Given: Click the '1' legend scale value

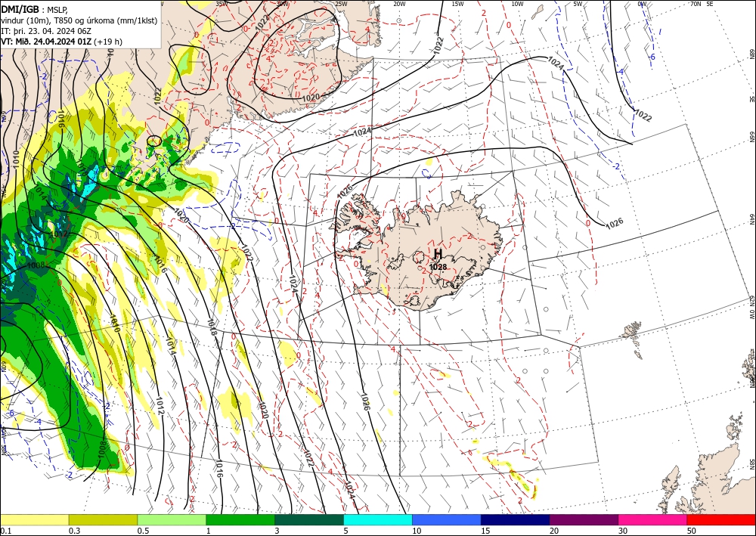Looking at the screenshot, I should (209, 531).
